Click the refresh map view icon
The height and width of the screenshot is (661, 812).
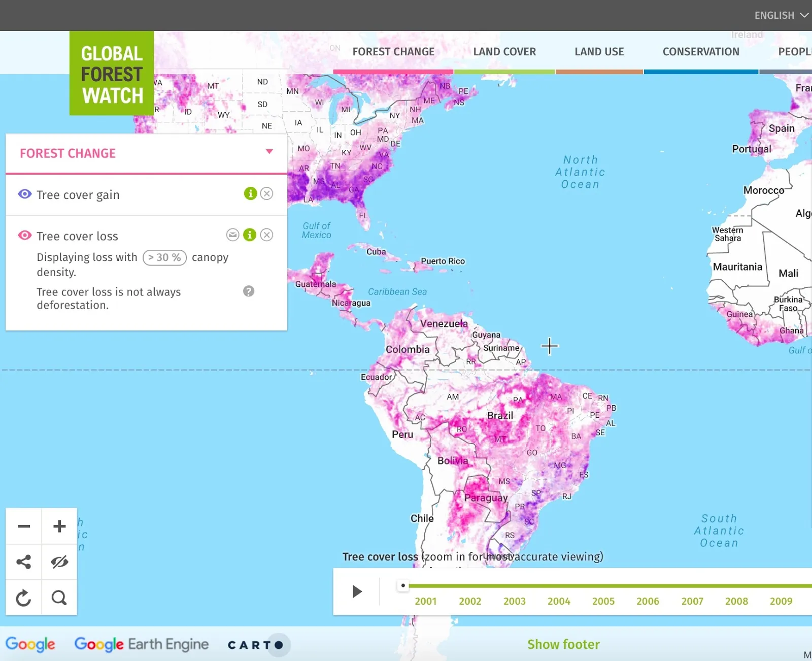pyautogui.click(x=23, y=598)
